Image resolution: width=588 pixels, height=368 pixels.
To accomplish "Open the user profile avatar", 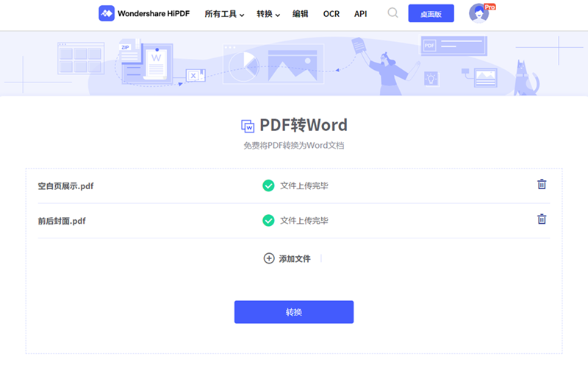I will pyautogui.click(x=478, y=14).
